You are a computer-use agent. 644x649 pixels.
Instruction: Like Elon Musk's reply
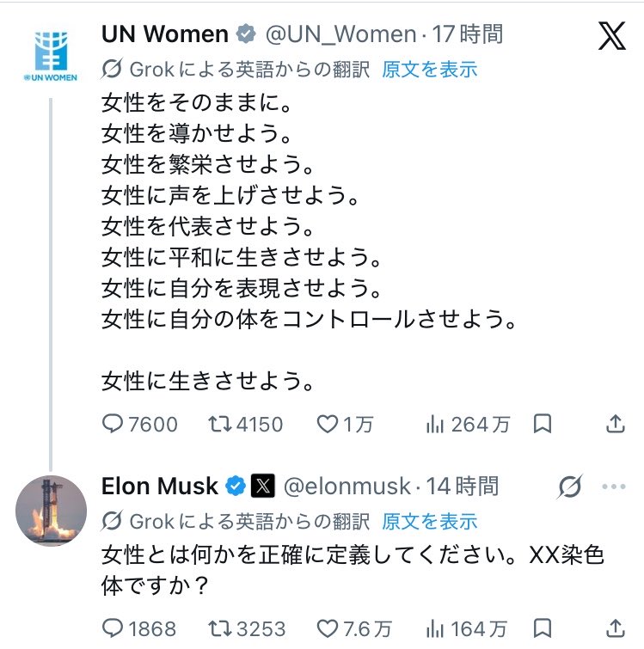[354, 628]
